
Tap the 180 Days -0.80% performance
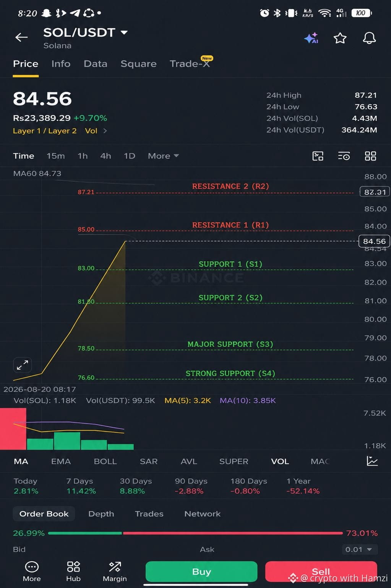248,486
